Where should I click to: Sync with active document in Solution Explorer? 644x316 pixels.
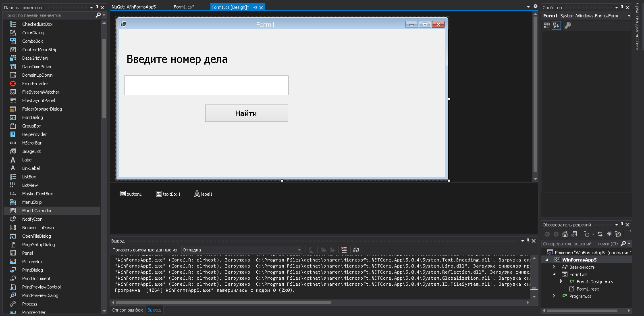click(600, 234)
